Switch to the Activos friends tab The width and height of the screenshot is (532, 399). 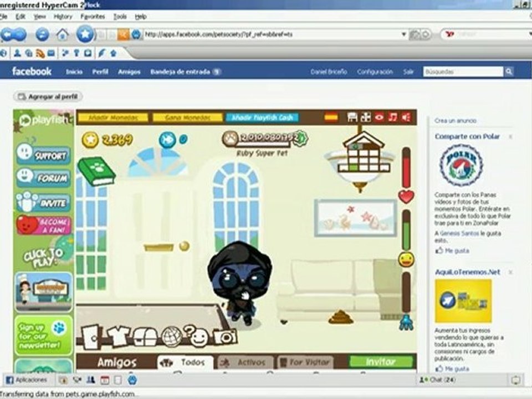tap(245, 362)
